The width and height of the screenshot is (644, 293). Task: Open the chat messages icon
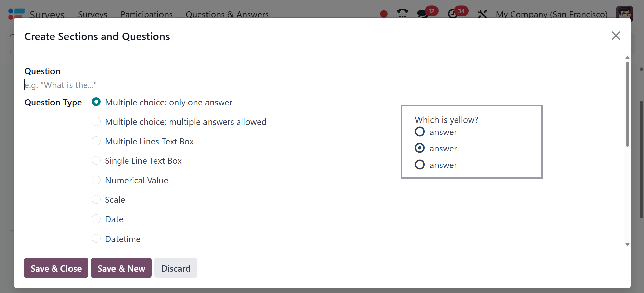pyautogui.click(x=422, y=14)
